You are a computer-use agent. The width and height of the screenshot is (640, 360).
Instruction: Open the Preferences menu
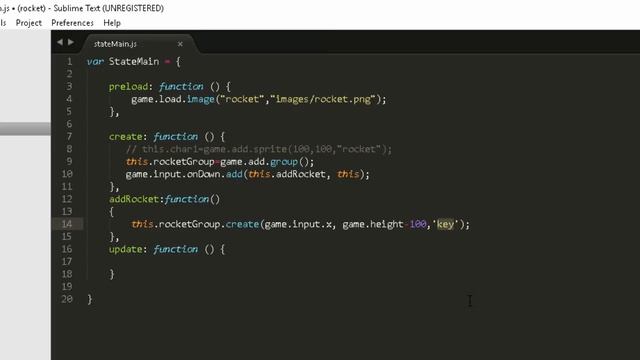(x=72, y=23)
